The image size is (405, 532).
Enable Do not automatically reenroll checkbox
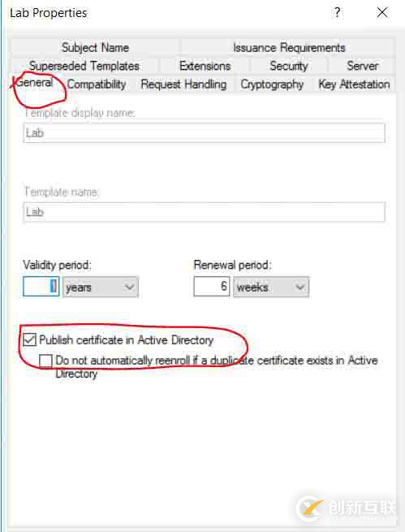[x=45, y=361]
